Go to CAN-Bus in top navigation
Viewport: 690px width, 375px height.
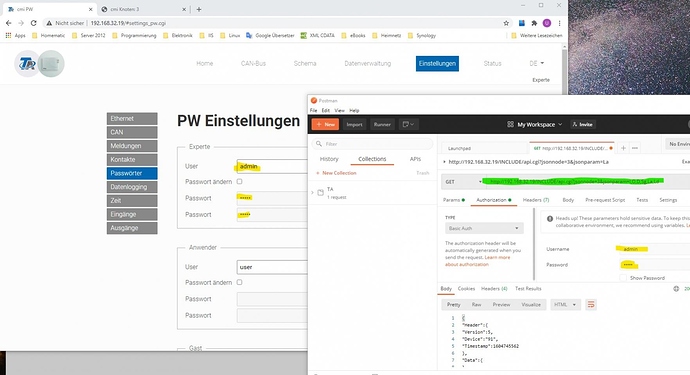[253, 63]
